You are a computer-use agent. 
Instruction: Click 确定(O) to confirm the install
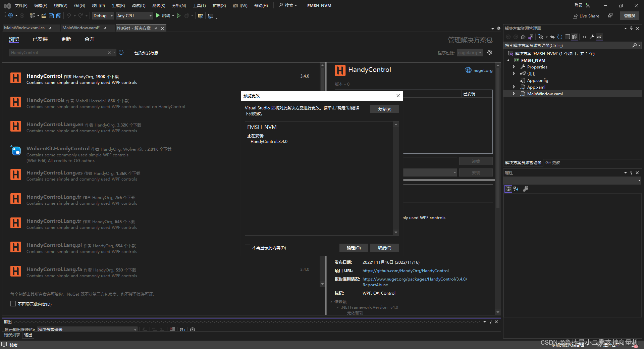[354, 248]
